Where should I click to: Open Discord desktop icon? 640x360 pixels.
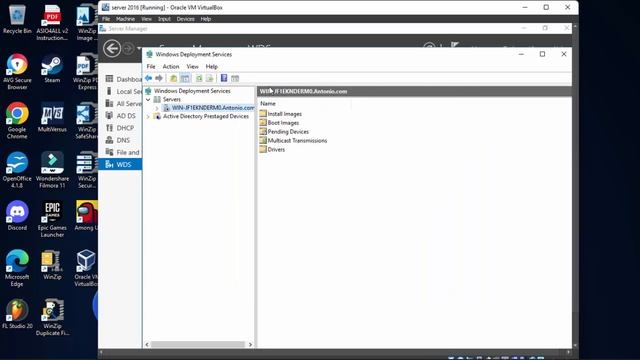tap(17, 216)
